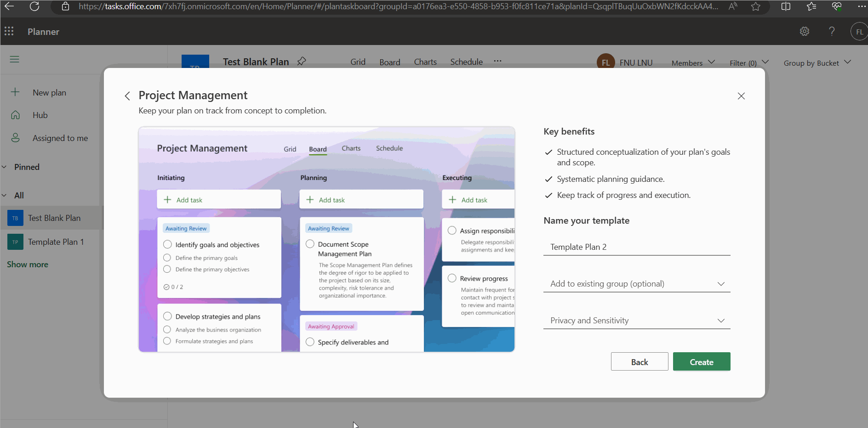The width and height of the screenshot is (868, 428).
Task: Click the Awaiting Approval label
Action: pyautogui.click(x=331, y=326)
